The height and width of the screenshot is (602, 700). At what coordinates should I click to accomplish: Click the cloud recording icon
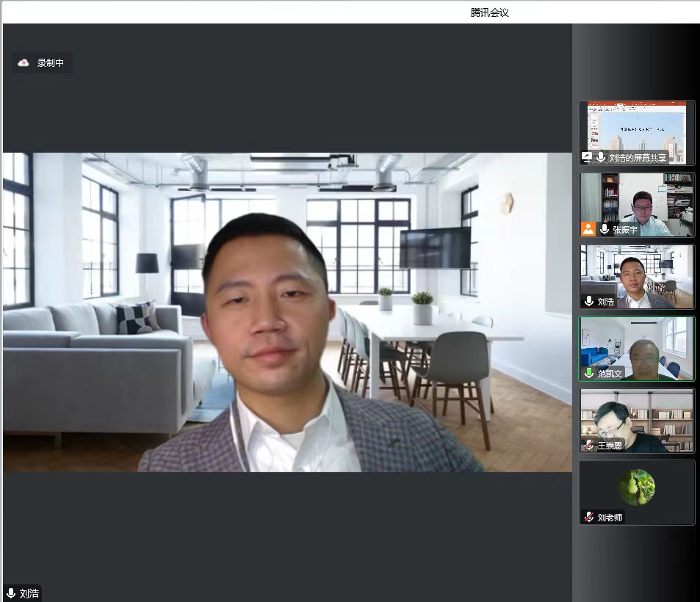click(x=24, y=63)
